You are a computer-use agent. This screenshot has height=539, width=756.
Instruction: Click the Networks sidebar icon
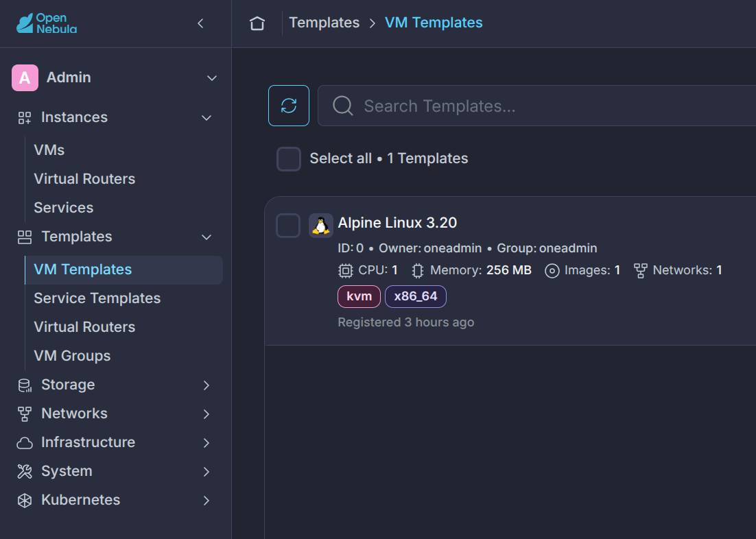point(25,414)
